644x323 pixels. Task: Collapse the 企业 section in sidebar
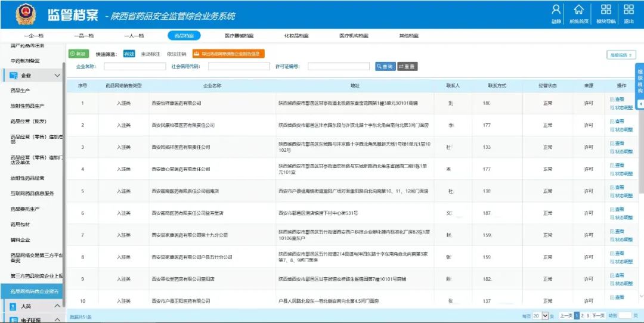click(x=57, y=76)
